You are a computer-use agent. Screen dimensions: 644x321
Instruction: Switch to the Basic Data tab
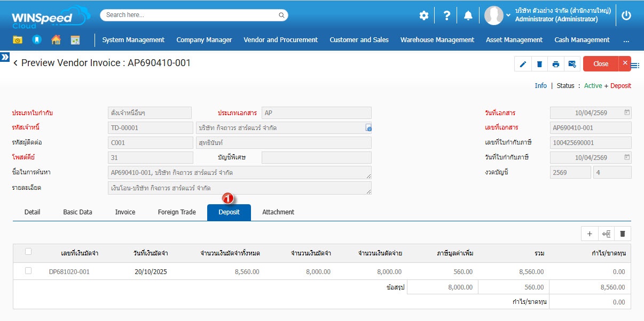[77, 212]
